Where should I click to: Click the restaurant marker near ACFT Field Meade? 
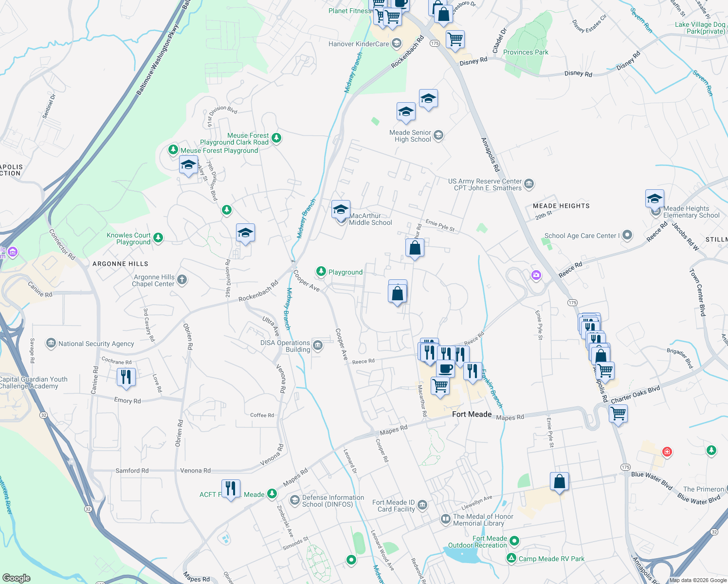click(231, 488)
